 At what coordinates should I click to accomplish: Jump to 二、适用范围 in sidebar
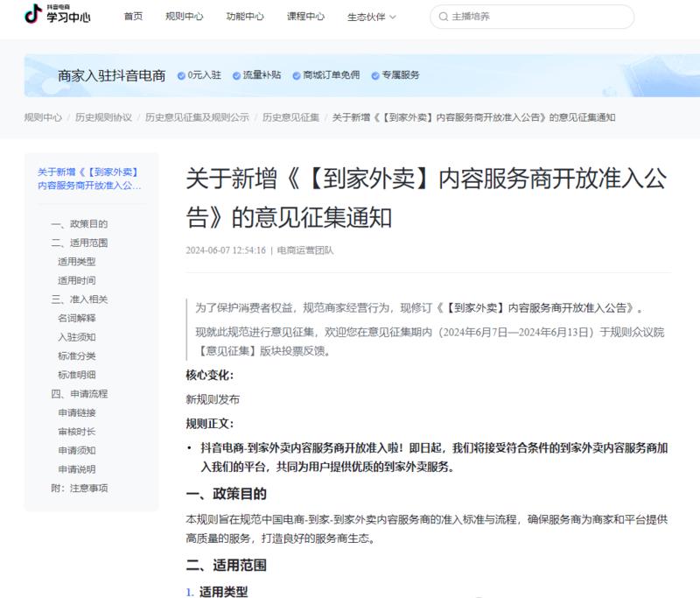coord(80,243)
